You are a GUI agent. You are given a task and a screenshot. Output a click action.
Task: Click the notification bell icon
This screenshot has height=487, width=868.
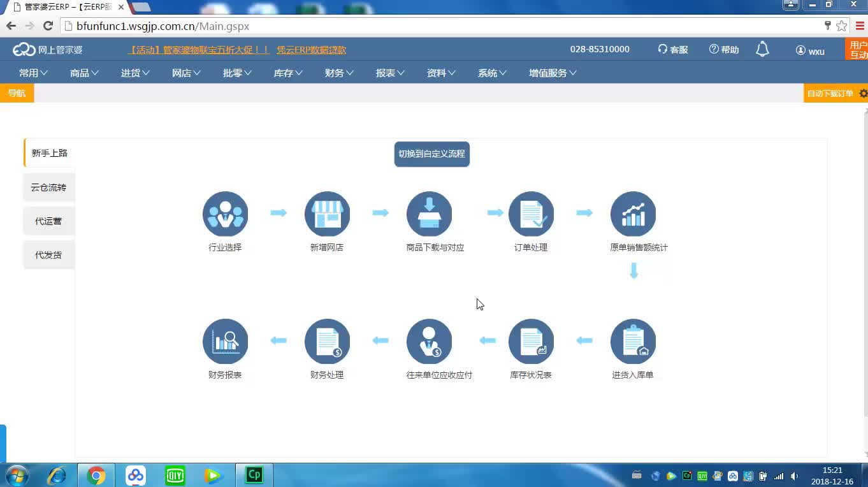[x=762, y=49]
